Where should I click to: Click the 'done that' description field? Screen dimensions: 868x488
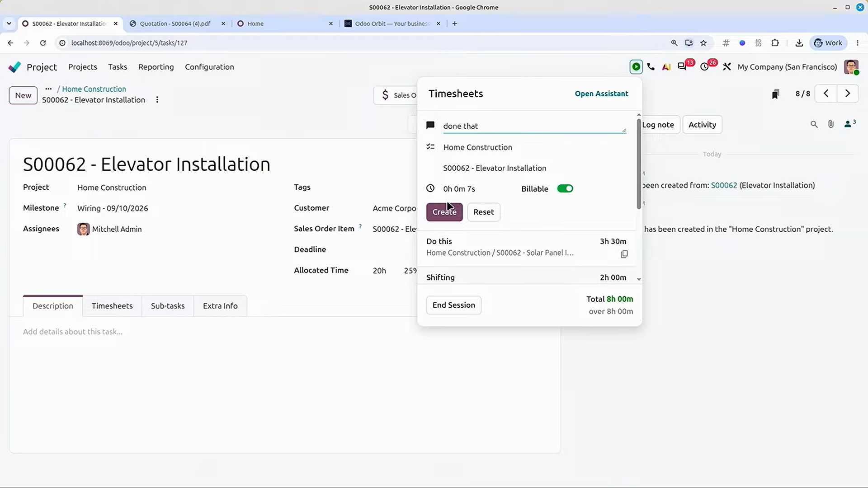coord(534,126)
